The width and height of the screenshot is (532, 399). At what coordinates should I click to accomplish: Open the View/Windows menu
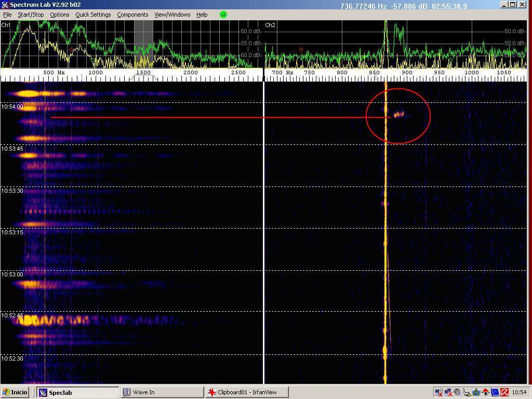click(172, 15)
